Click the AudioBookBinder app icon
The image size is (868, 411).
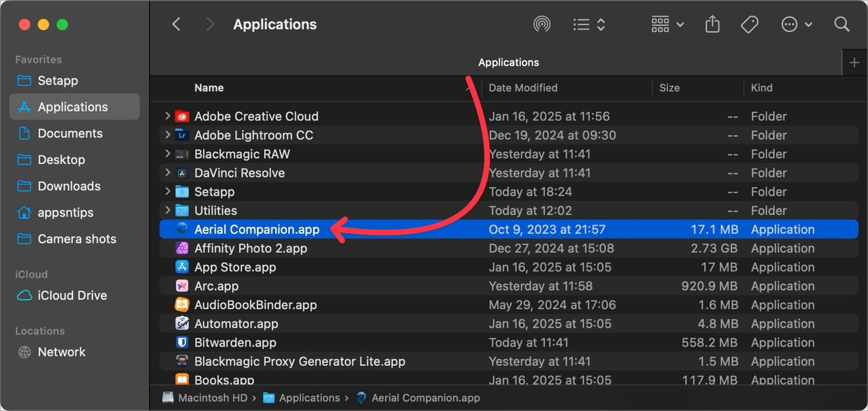pyautogui.click(x=182, y=304)
